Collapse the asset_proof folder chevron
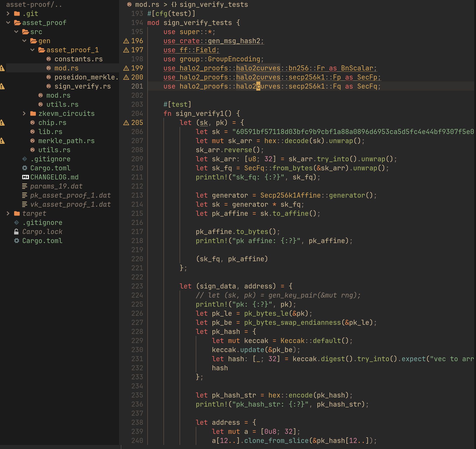This screenshot has width=476, height=449. coord(8,23)
